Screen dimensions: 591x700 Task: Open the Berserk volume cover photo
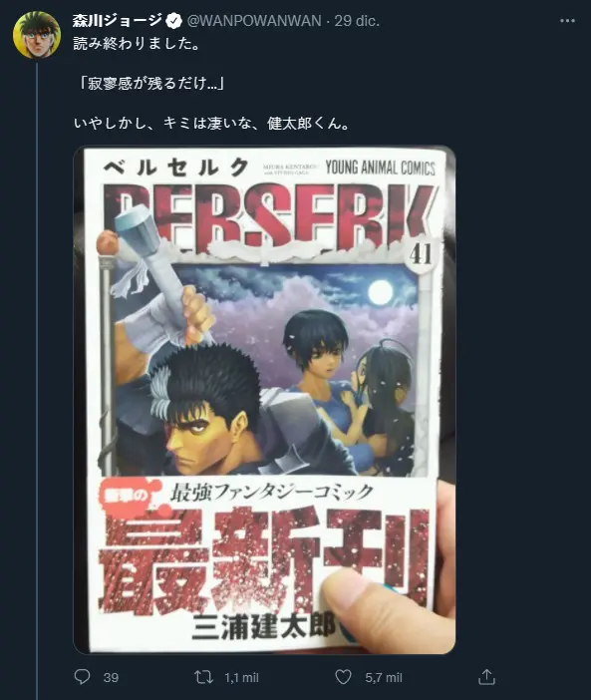pos(264,400)
